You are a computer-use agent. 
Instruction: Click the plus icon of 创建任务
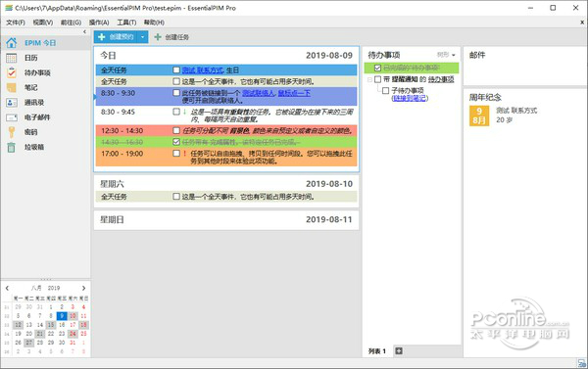(x=158, y=37)
